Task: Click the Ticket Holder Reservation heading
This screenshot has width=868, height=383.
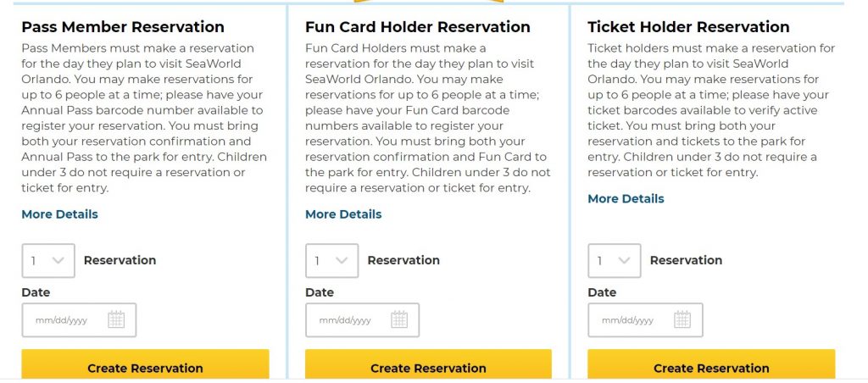Action: tap(688, 27)
